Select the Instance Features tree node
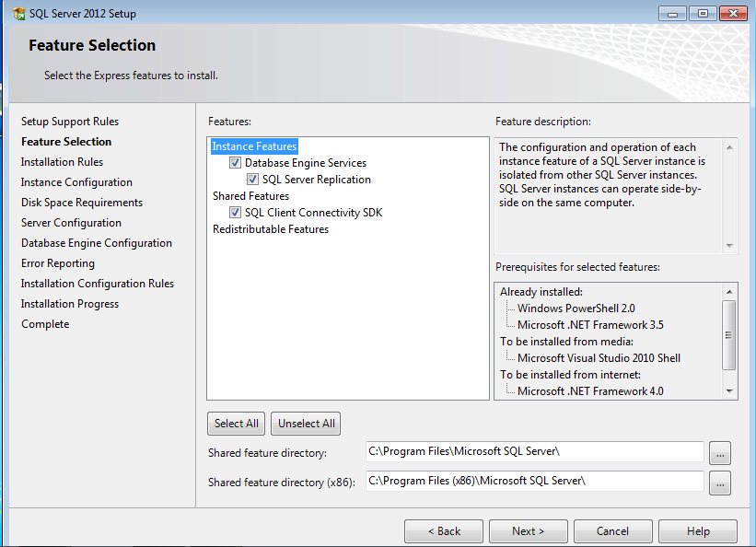756x547 pixels. 254,146
